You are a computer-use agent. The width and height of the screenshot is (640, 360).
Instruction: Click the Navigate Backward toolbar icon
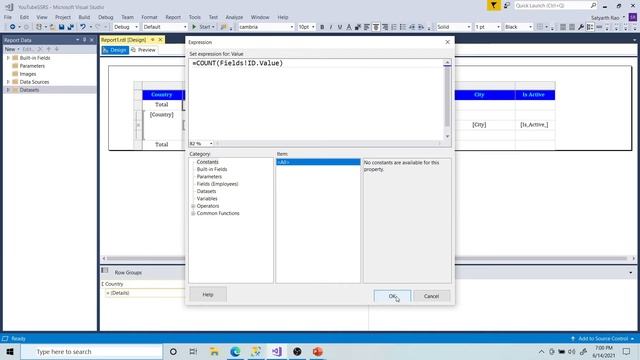pos(12,27)
